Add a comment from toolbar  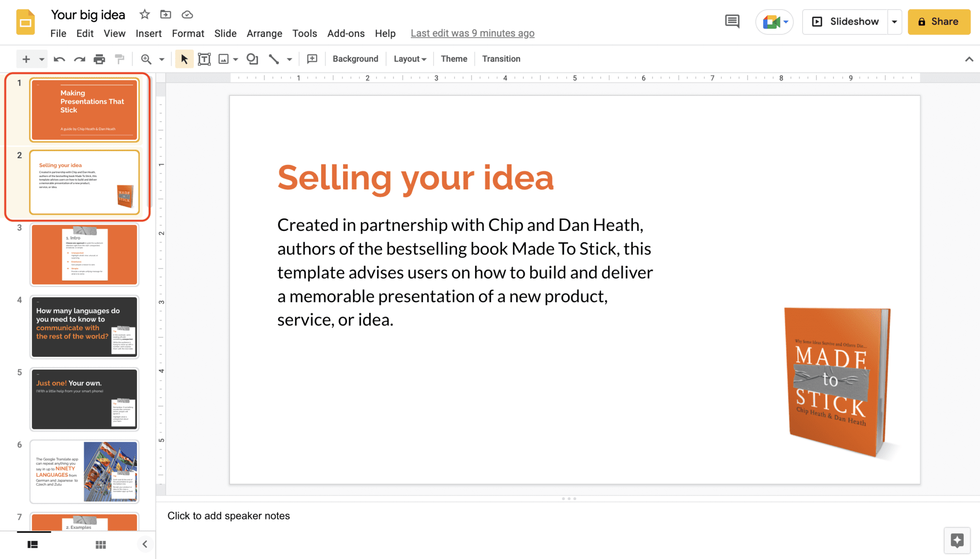(x=312, y=59)
